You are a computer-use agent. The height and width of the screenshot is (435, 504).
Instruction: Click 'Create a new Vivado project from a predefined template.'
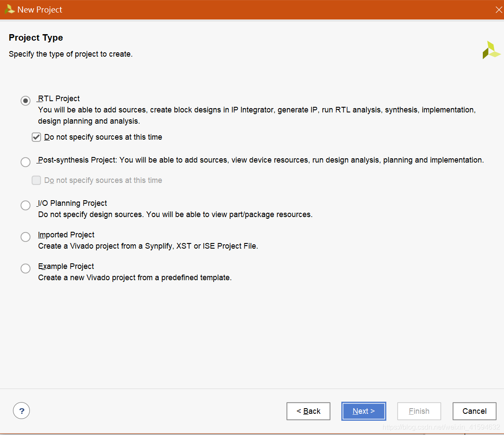tap(135, 278)
